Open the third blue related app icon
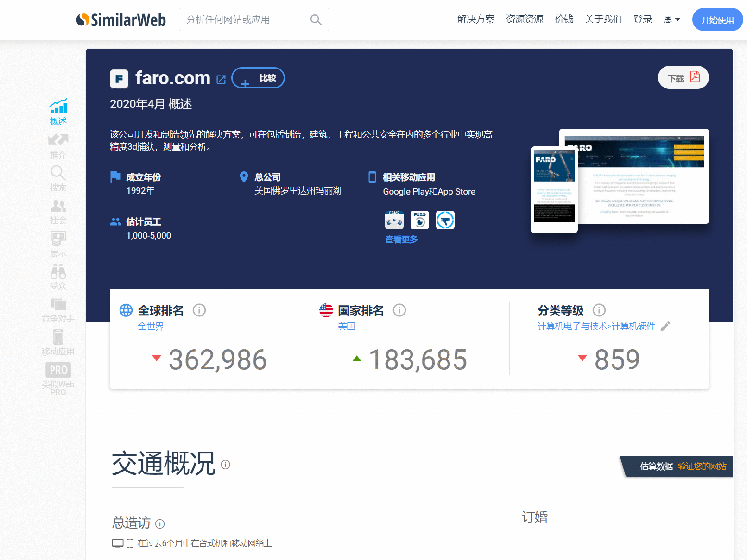 click(445, 220)
